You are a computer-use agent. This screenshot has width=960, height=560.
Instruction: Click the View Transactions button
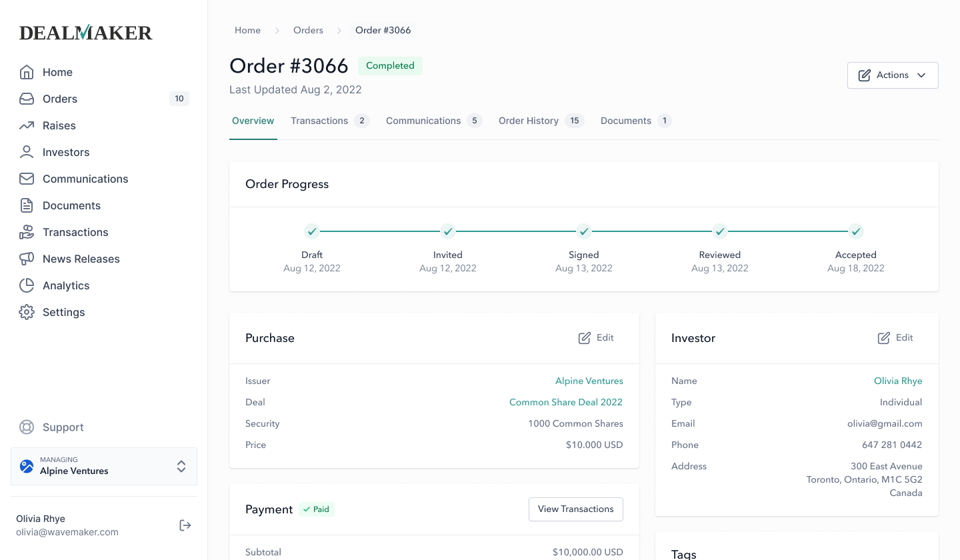(575, 509)
